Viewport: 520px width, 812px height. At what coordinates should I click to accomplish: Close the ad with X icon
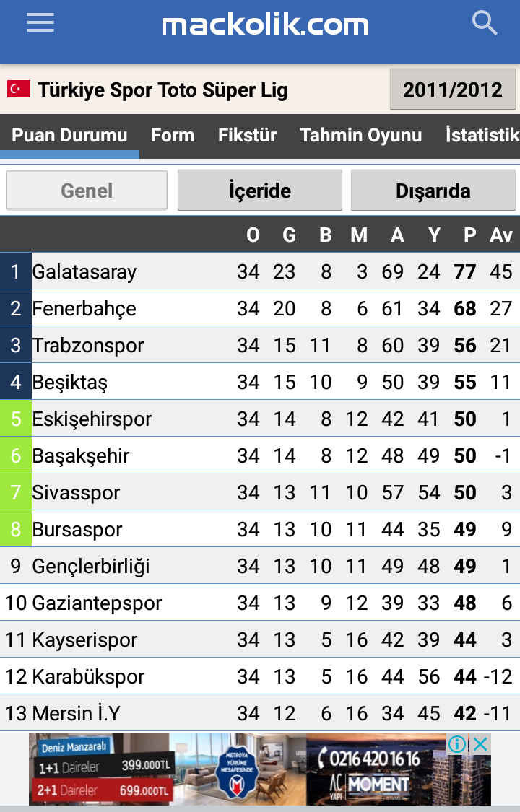point(480,745)
